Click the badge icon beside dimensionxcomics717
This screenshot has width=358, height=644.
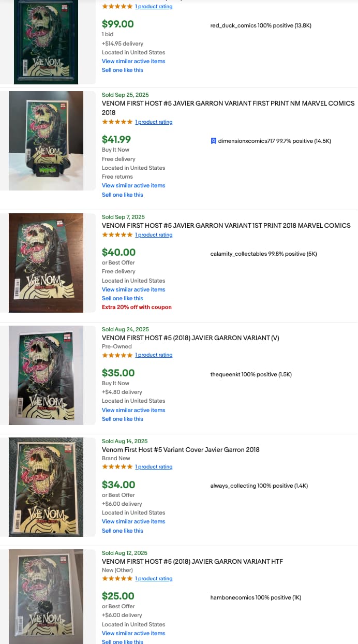point(213,141)
